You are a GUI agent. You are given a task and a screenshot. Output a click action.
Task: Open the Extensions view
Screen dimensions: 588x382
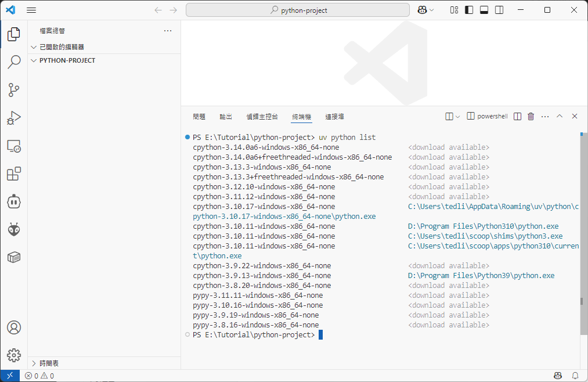pyautogui.click(x=14, y=174)
